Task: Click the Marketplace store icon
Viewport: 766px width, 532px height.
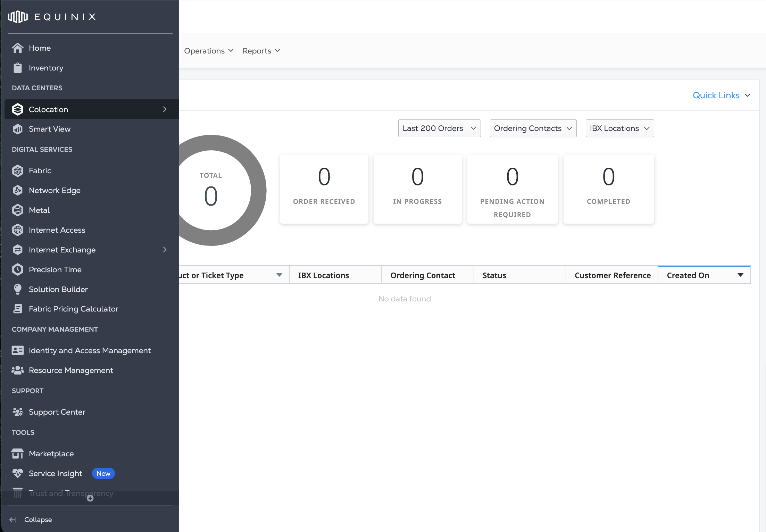Action: [x=18, y=454]
